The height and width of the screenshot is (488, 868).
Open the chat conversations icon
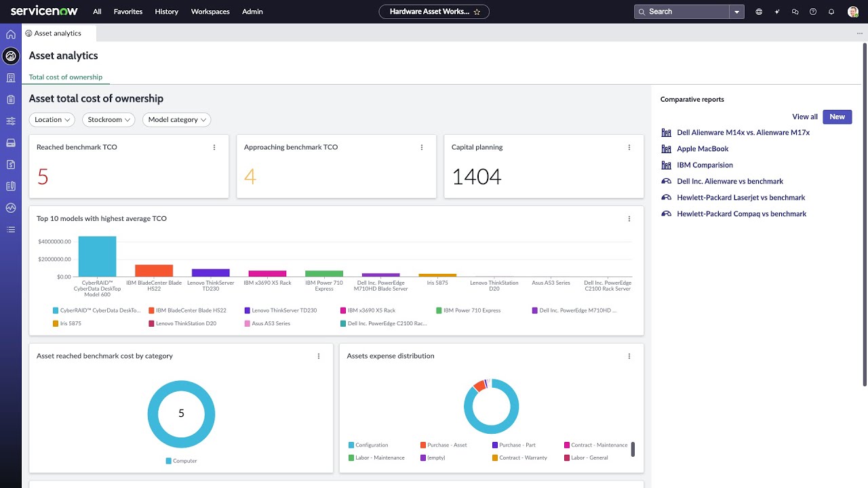tap(795, 12)
